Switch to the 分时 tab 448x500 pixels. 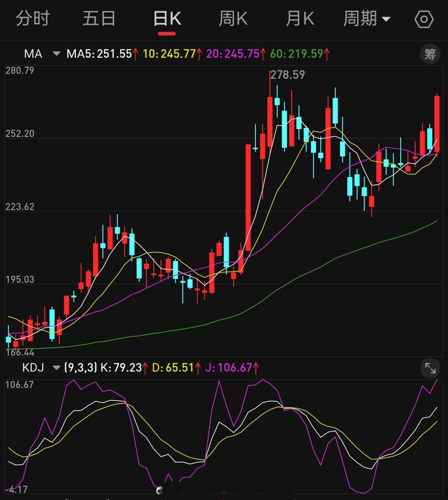pos(33,19)
